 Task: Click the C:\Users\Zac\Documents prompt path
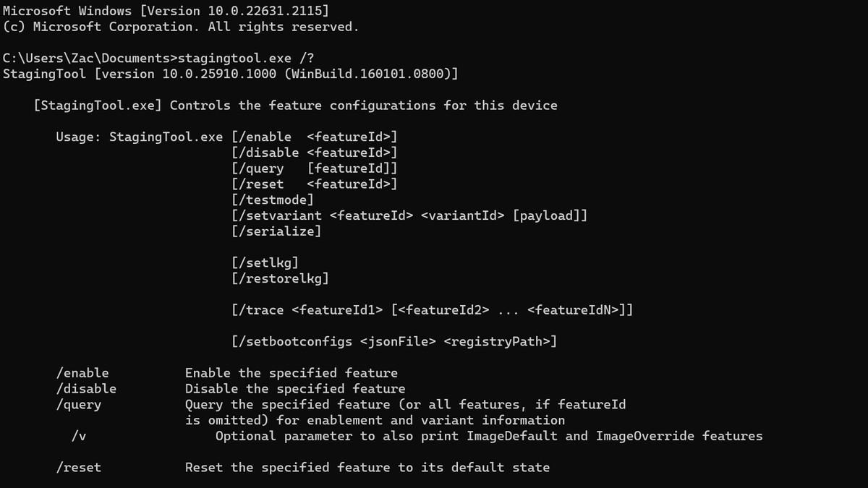pos(87,58)
